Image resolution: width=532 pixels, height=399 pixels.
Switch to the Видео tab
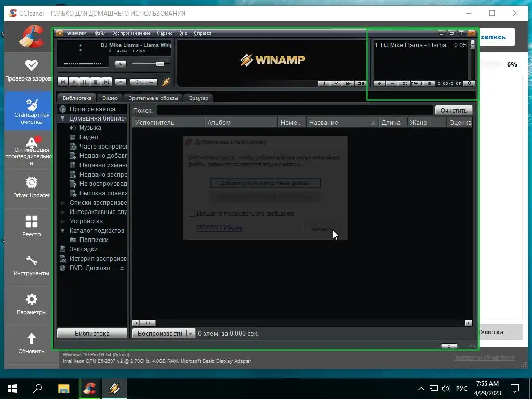pyautogui.click(x=110, y=98)
